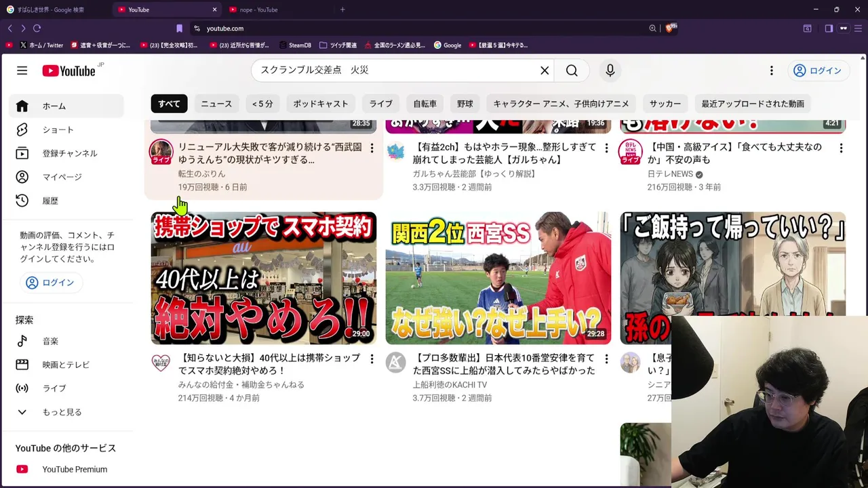Image resolution: width=868 pixels, height=488 pixels.
Task: Select the ニュース filter chip
Action: coord(216,104)
